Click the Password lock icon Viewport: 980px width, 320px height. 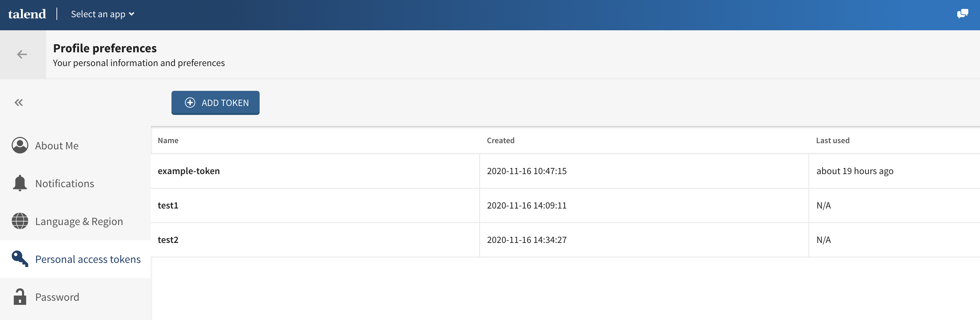point(20,297)
